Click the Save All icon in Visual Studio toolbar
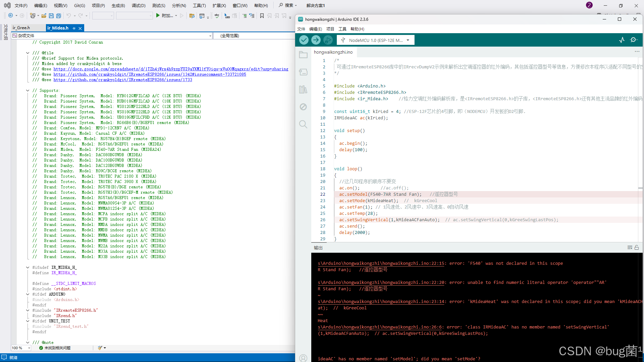The width and height of the screenshot is (644, 362). click(59, 16)
